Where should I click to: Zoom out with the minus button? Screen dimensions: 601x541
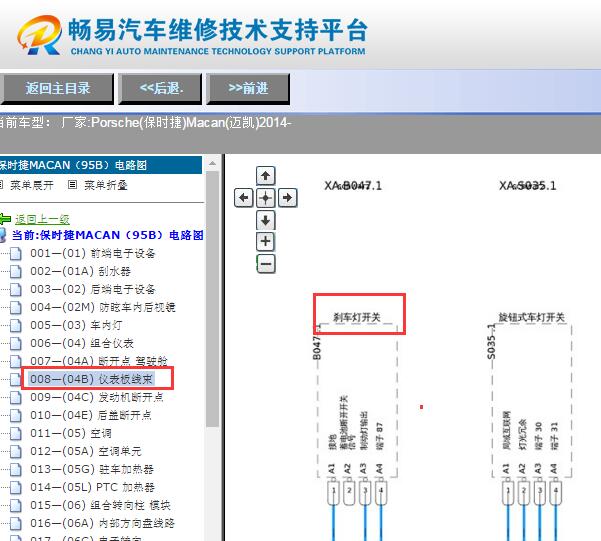(x=265, y=264)
